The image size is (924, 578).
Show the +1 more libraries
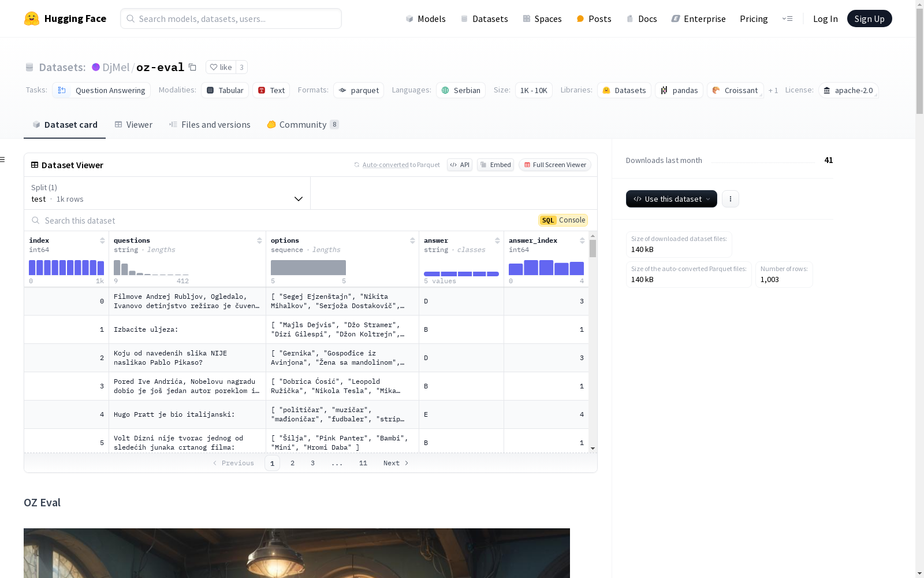click(773, 90)
